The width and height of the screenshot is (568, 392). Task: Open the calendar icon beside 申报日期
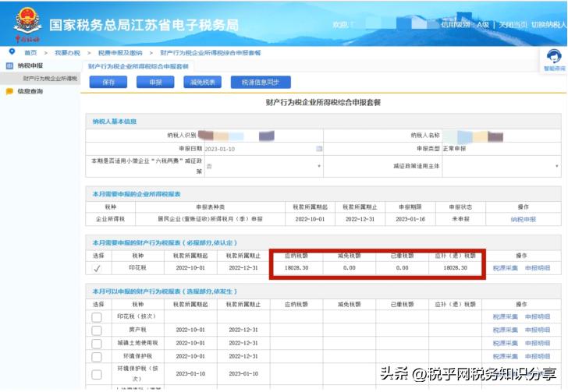pos(319,149)
